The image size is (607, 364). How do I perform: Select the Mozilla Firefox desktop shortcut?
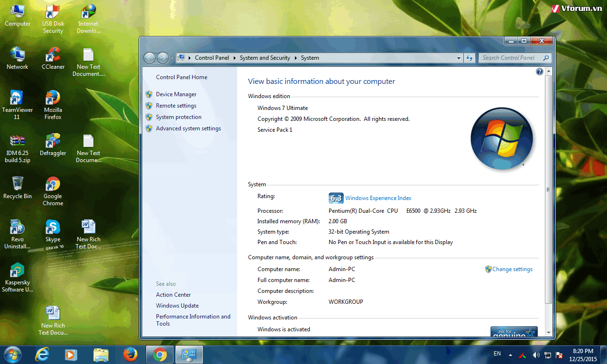tap(53, 105)
